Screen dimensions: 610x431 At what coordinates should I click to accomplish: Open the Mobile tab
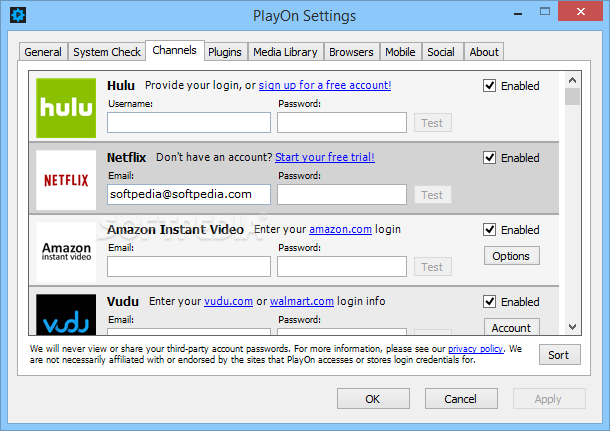coord(400,52)
